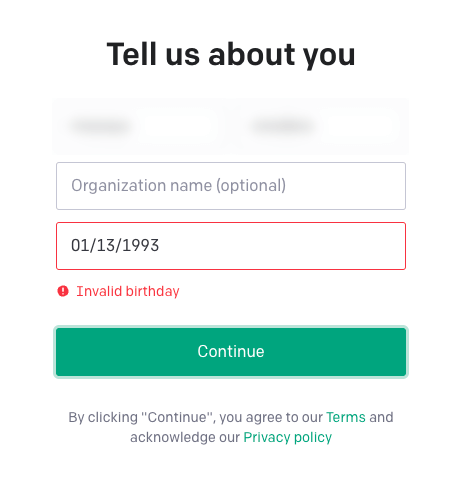This screenshot has width=462, height=477.
Task: Click the "Tell us about you" heading
Action: point(231,55)
